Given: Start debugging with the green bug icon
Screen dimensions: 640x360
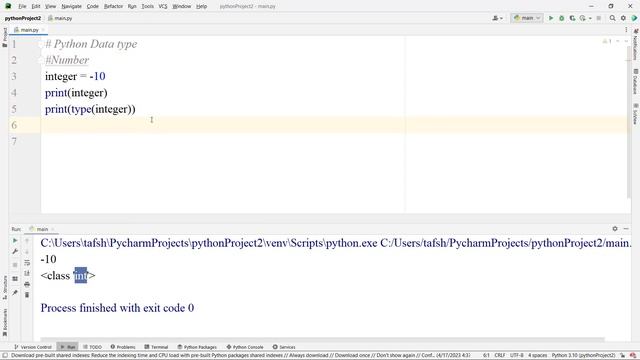Looking at the screenshot, I should [562, 18].
